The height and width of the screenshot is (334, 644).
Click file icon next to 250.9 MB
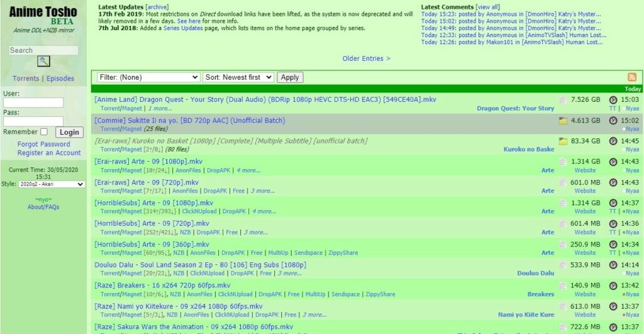click(563, 245)
